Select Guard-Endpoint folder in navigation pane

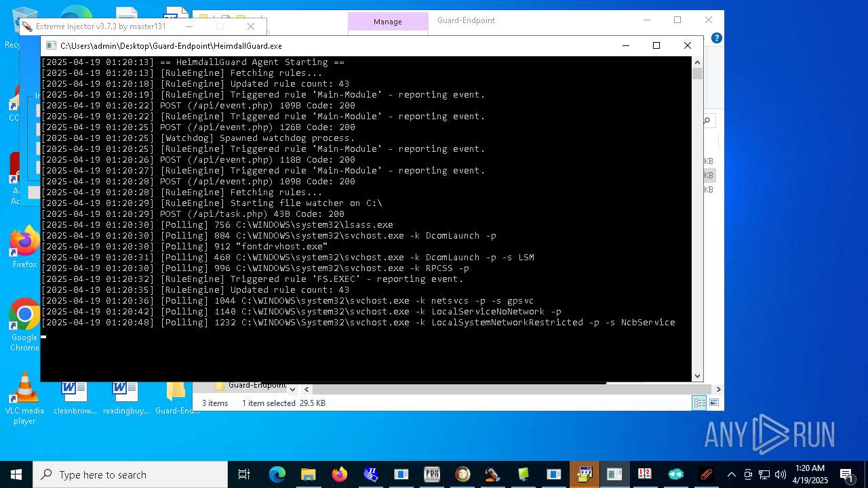(x=250, y=385)
